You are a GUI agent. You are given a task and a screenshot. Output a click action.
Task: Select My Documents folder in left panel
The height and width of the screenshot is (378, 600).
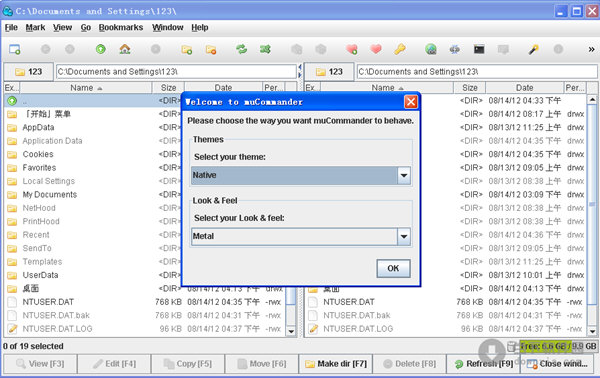[x=92, y=194]
